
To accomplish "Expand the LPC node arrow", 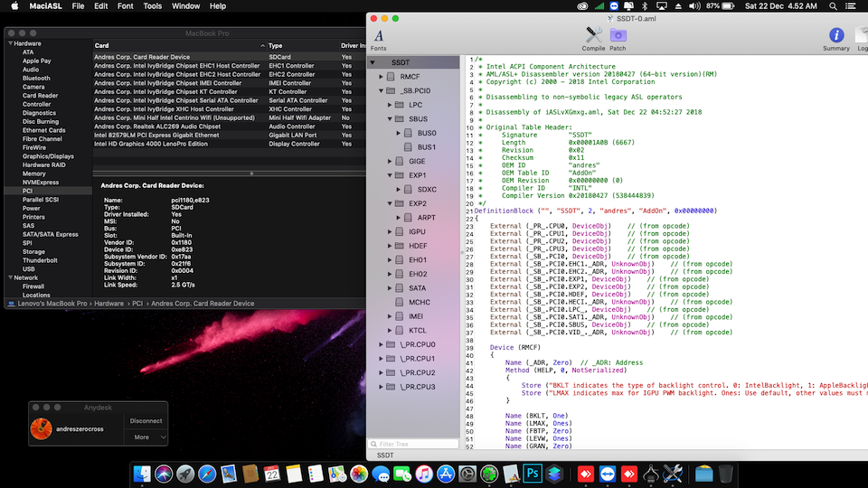I will (x=390, y=105).
